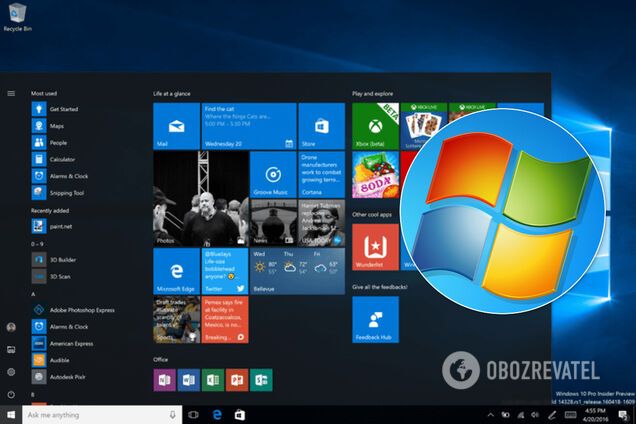Screen dimensions: 636x424
Task: Click the Power button in Start menu
Action: 11,394
